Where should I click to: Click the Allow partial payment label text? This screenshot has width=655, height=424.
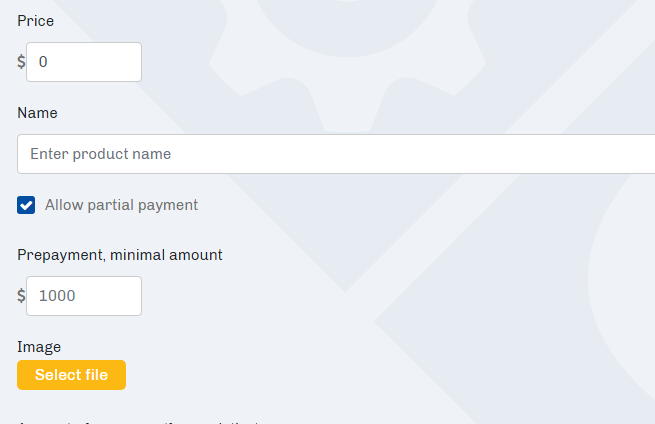pyautogui.click(x=121, y=205)
